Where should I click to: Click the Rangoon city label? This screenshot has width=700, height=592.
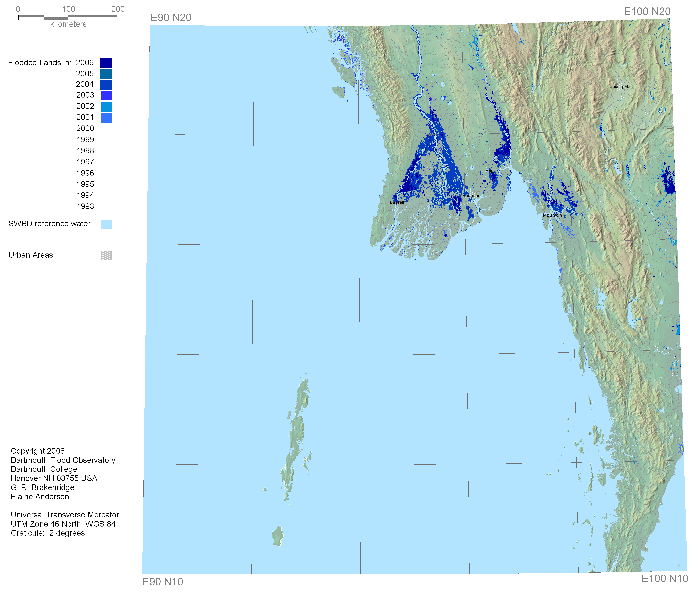(472, 196)
